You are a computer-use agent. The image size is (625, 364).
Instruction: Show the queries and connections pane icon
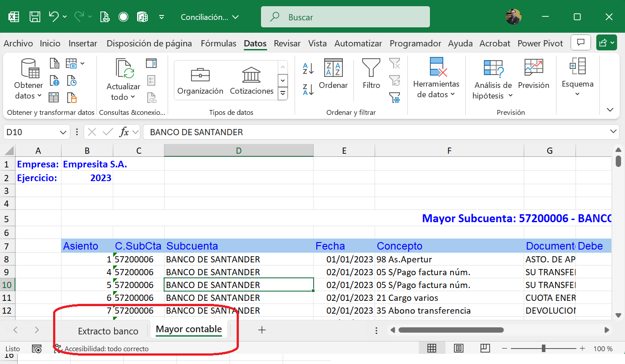click(x=151, y=63)
